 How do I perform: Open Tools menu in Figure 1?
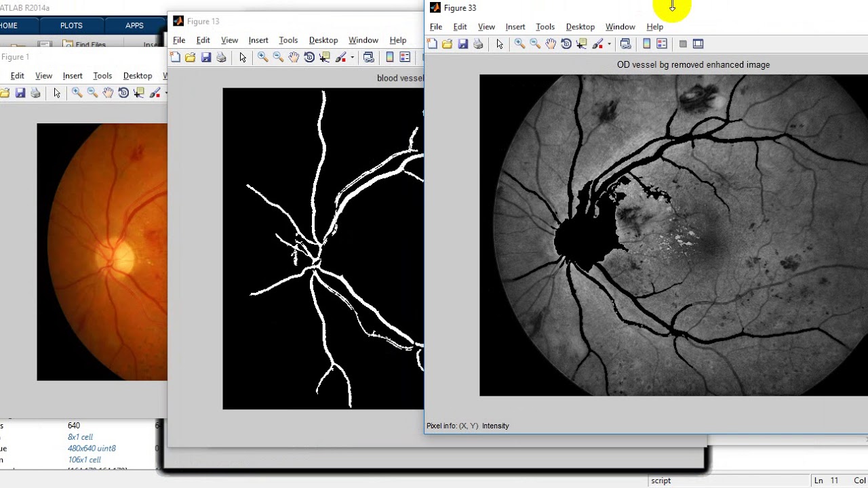(102, 76)
